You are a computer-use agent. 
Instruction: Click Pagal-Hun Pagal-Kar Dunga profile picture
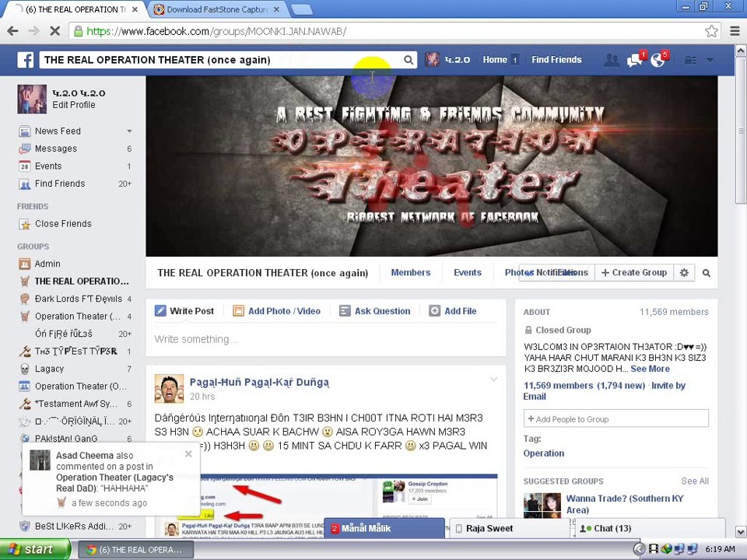pos(169,389)
